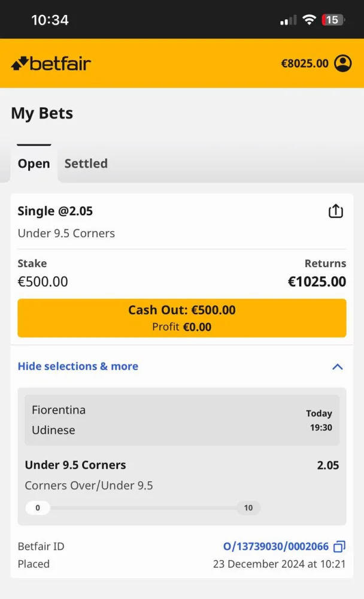Tap the Under 9.5 Corners selection
The width and height of the screenshot is (364, 599).
75,465
